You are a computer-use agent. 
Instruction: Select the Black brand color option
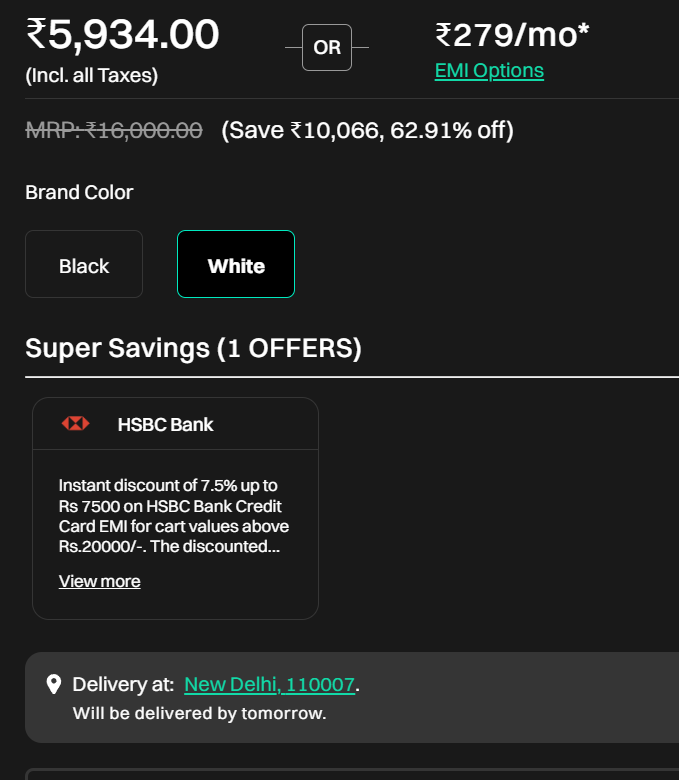coord(84,265)
